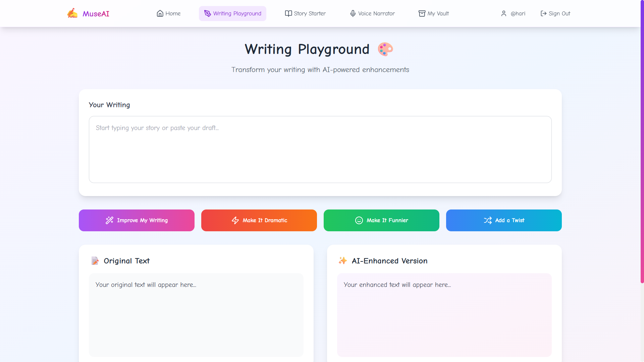Click the page's vertical scrollbar thumb
This screenshot has width=644, height=362.
coord(642,141)
